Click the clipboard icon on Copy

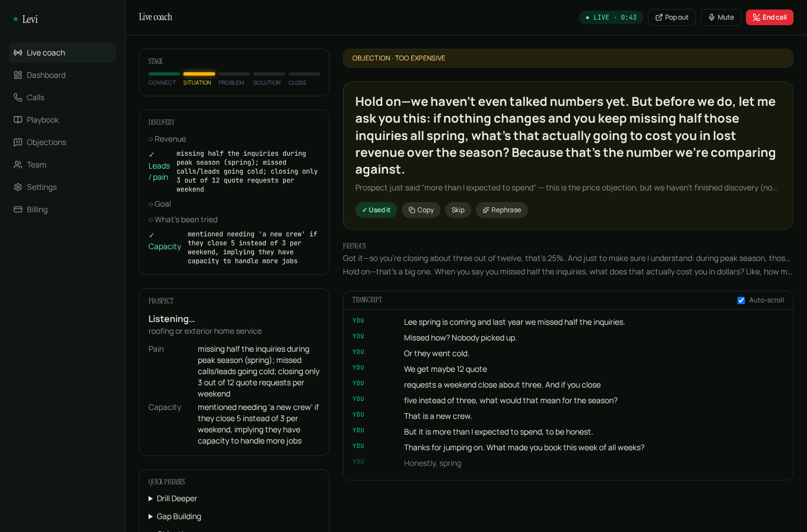(x=412, y=210)
